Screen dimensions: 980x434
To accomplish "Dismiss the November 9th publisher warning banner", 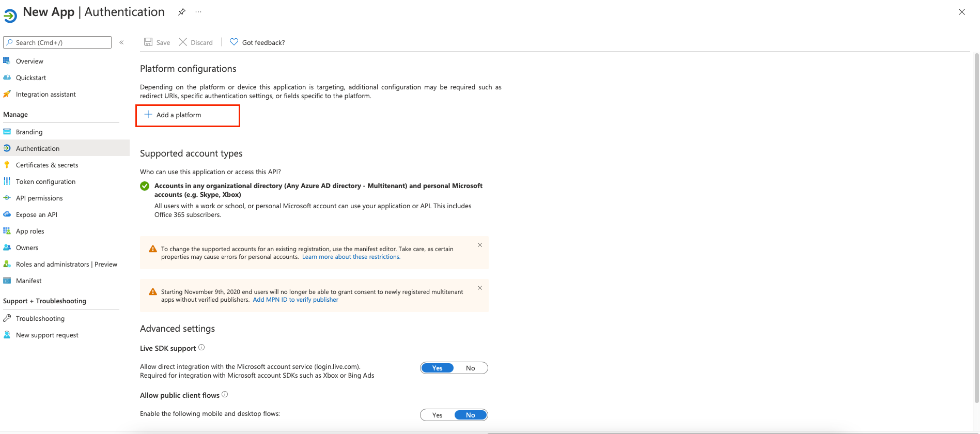I will click(480, 288).
